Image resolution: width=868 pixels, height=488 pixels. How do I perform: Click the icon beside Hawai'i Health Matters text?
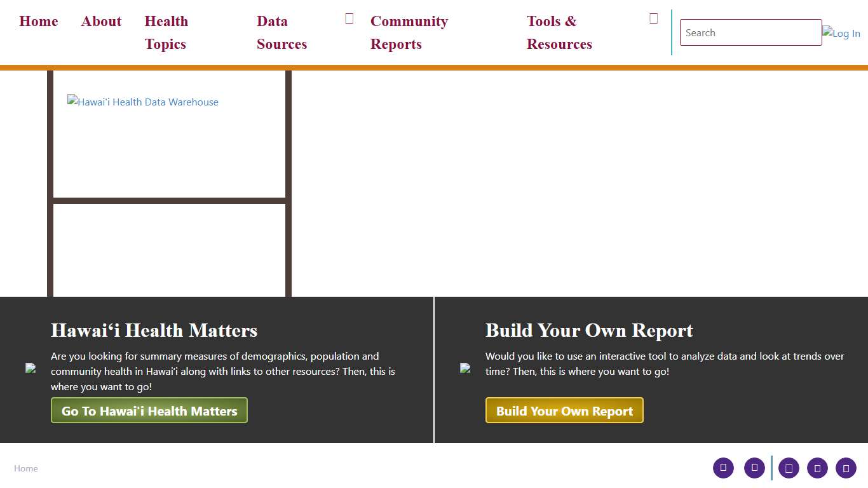click(x=31, y=369)
